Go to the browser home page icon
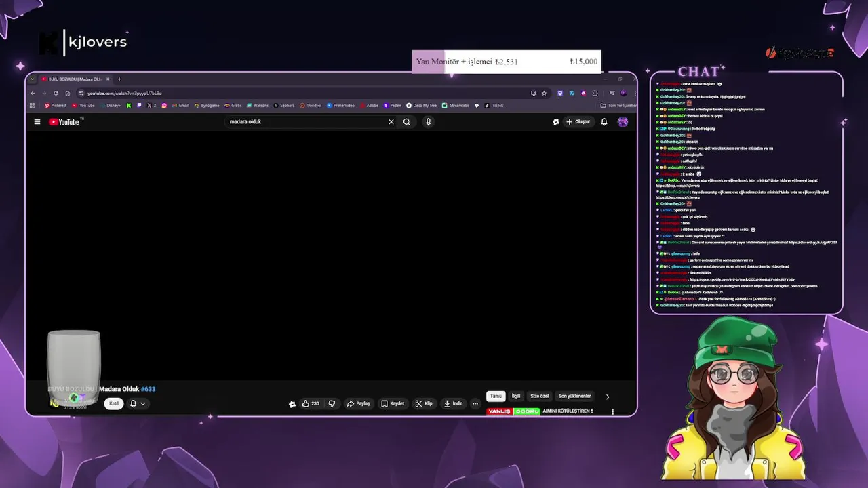This screenshot has height=488, width=868. click(x=67, y=93)
